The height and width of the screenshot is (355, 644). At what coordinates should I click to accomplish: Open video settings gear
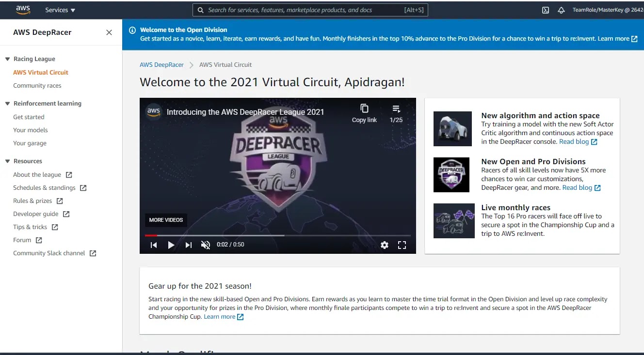385,245
